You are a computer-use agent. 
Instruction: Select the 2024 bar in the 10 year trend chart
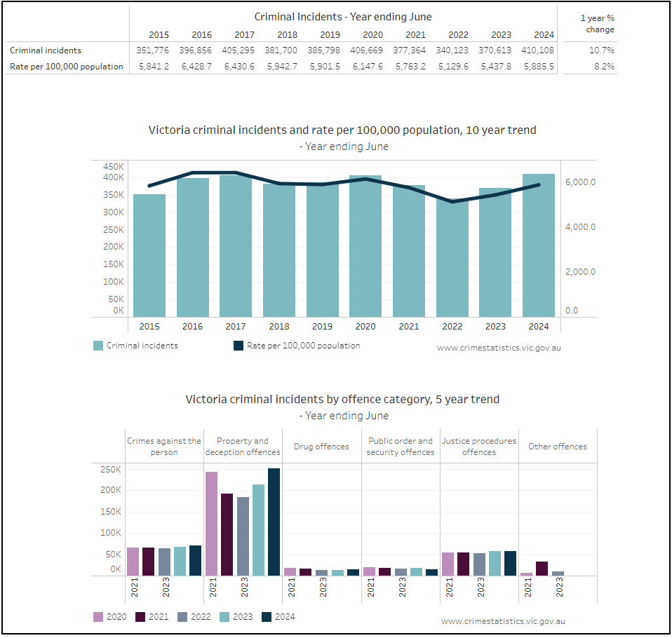[x=538, y=245]
